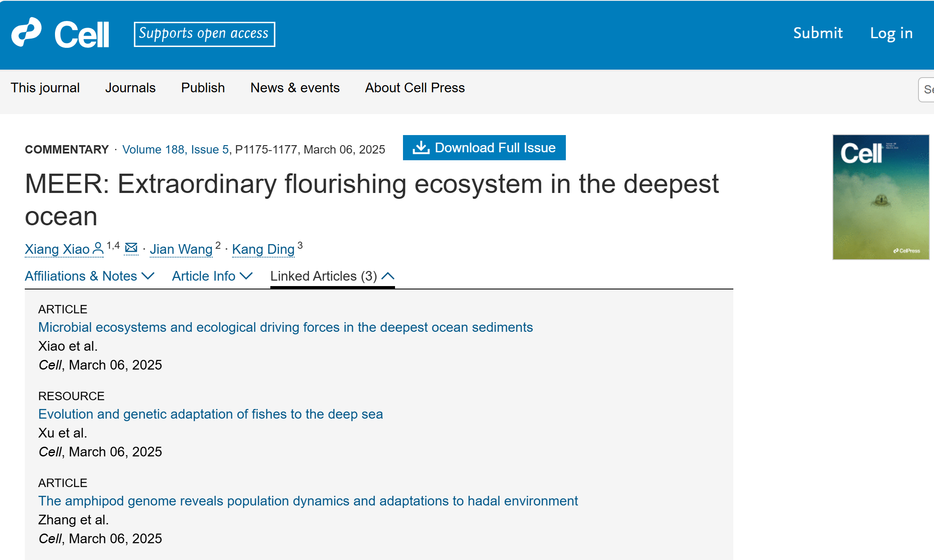Image resolution: width=934 pixels, height=560 pixels.
Task: Expand the Article Info dropdown
Action: pos(212,276)
